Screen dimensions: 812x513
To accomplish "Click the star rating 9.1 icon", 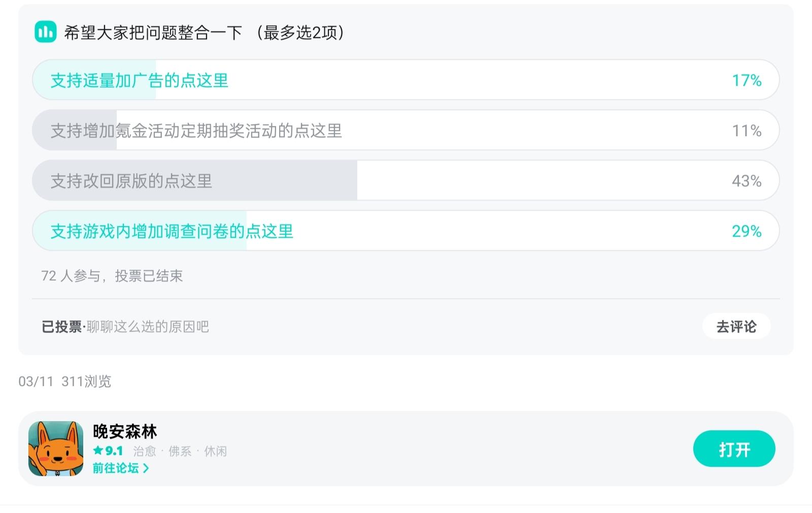I will point(98,451).
